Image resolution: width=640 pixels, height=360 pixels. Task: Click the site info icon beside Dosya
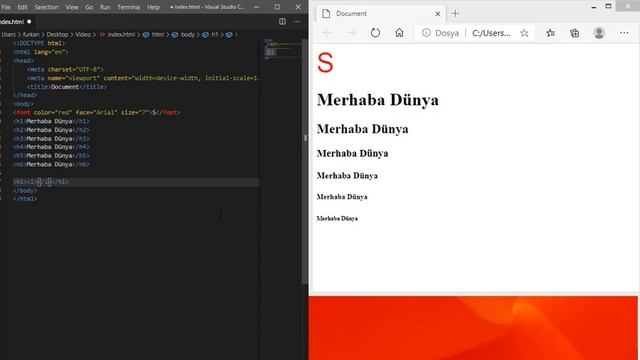[x=426, y=33]
